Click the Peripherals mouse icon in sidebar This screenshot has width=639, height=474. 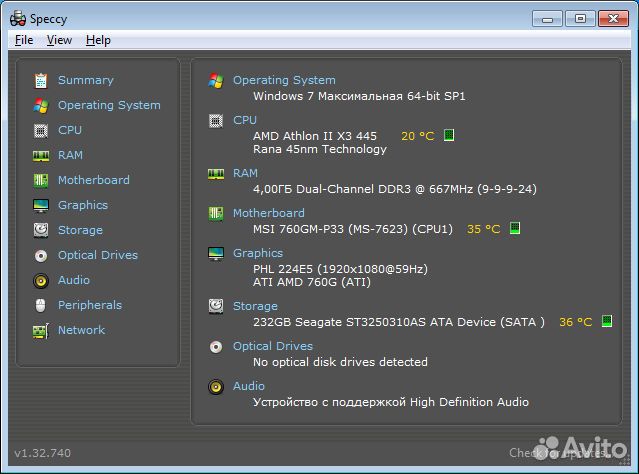coord(40,305)
